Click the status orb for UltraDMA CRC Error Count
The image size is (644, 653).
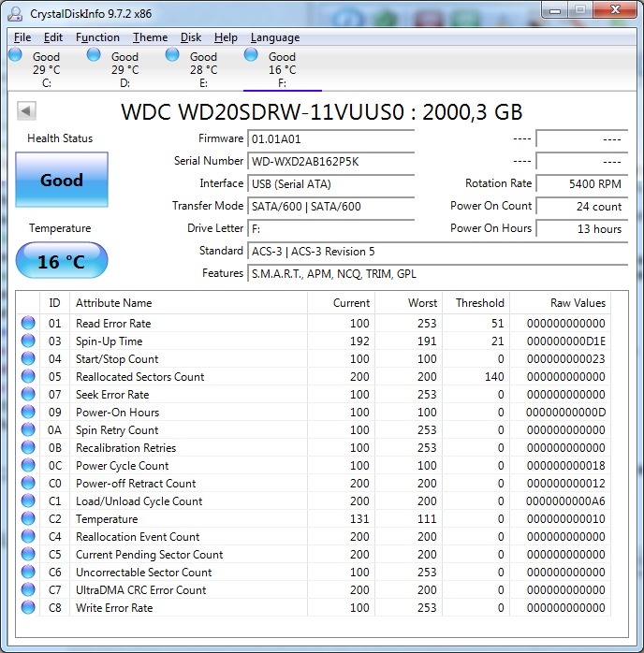click(x=28, y=589)
